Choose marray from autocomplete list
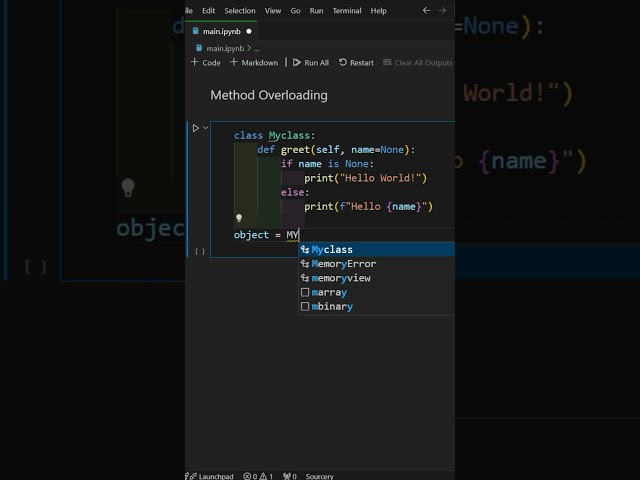This screenshot has width=640, height=480. [x=376, y=292]
